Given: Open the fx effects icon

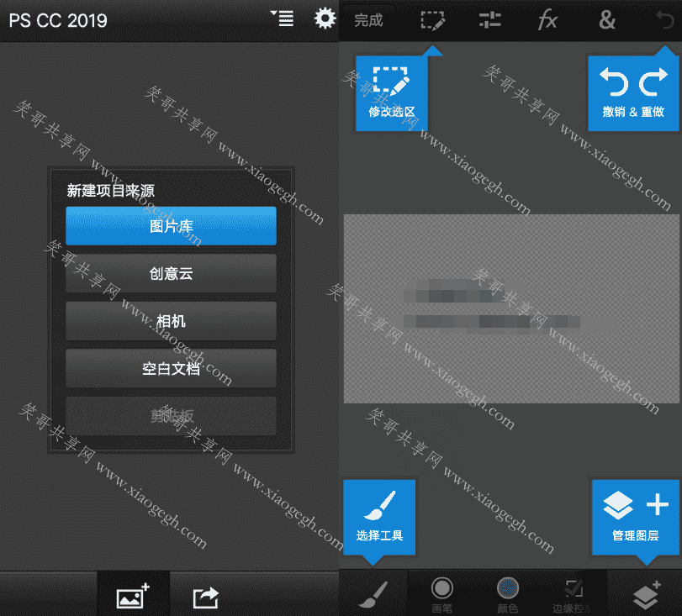Looking at the screenshot, I should [547, 20].
